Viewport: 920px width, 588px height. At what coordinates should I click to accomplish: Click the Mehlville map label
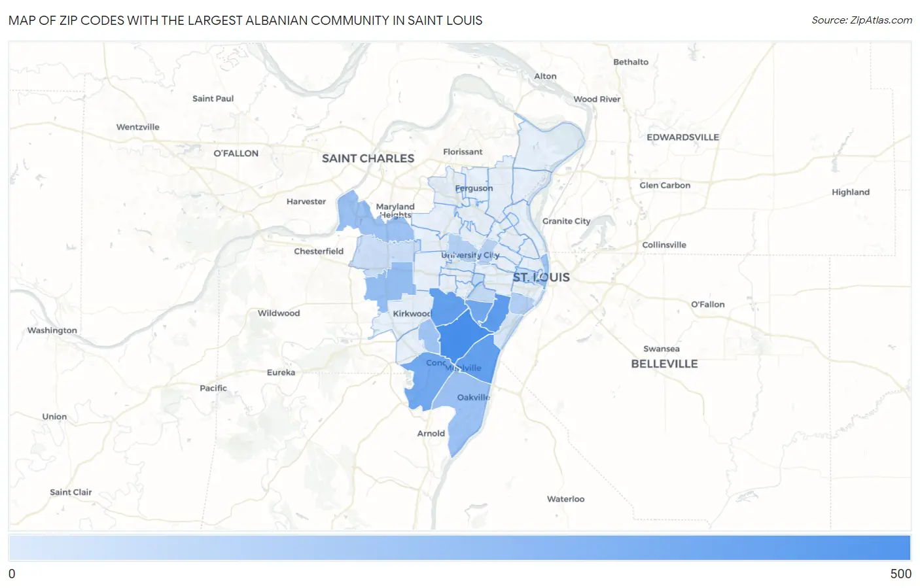point(463,368)
